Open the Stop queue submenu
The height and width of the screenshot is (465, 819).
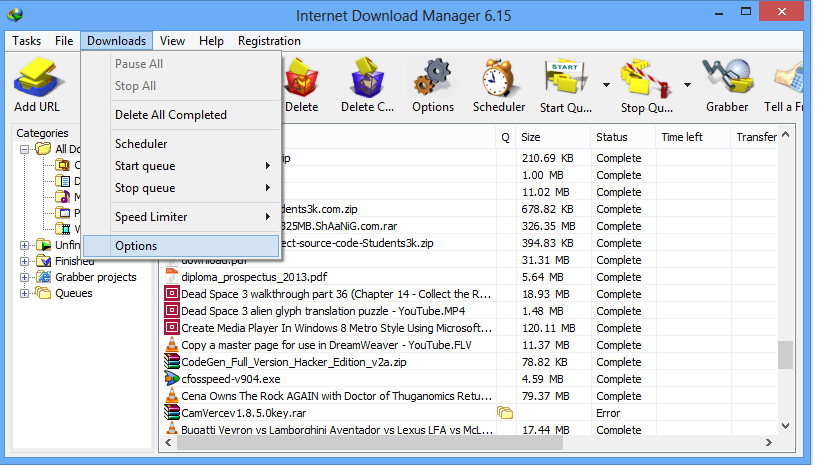click(181, 188)
